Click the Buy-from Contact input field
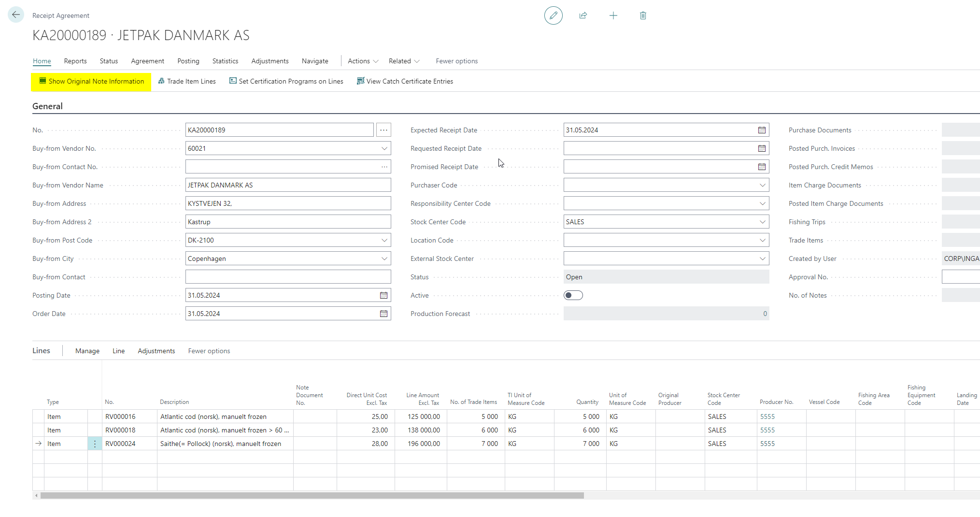 [288, 277]
